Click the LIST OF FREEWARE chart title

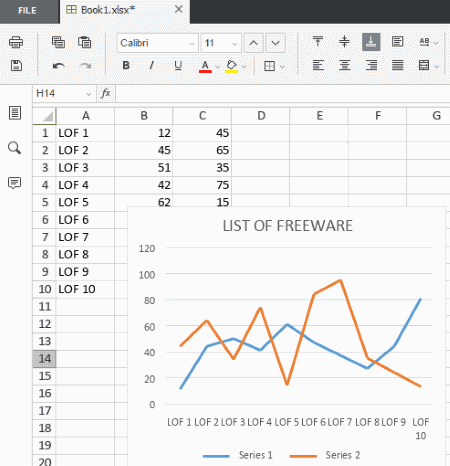coord(288,226)
